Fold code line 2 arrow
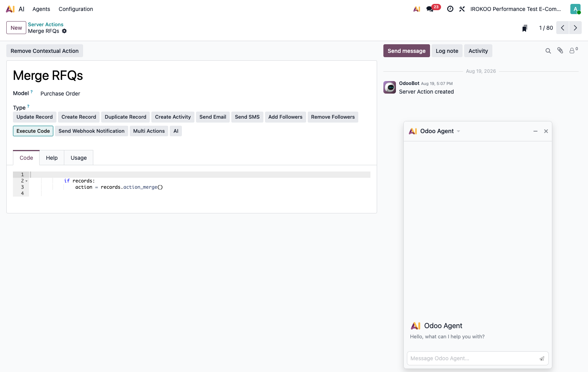The width and height of the screenshot is (588, 372). 27,181
